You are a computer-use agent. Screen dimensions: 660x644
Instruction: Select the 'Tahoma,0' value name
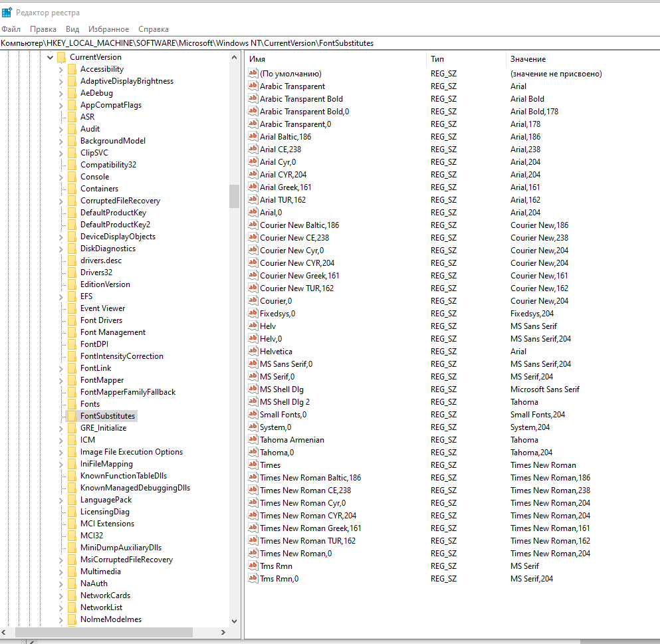coord(276,453)
